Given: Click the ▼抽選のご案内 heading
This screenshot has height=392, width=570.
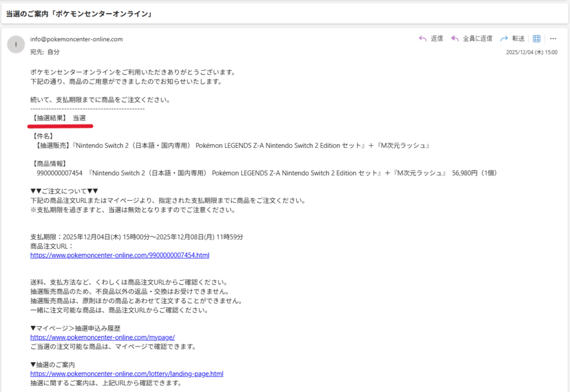Looking at the screenshot, I should click(52, 365).
